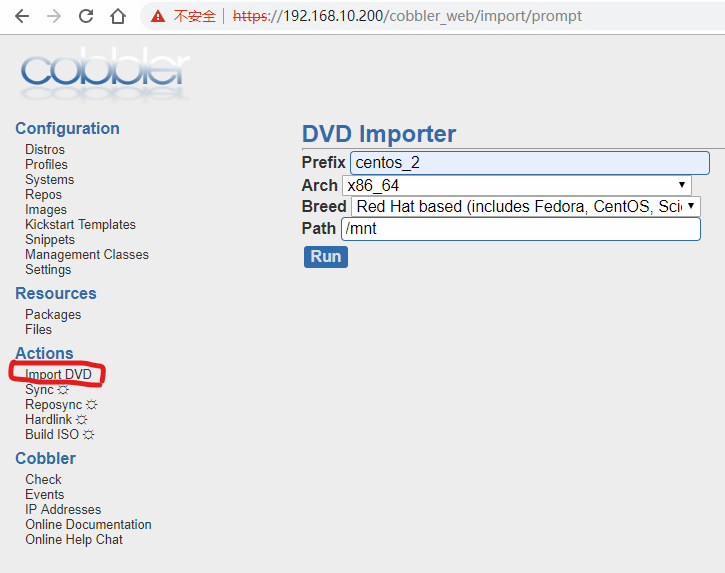Image resolution: width=725 pixels, height=573 pixels.
Task: Open the Import DVD link
Action: click(x=58, y=374)
